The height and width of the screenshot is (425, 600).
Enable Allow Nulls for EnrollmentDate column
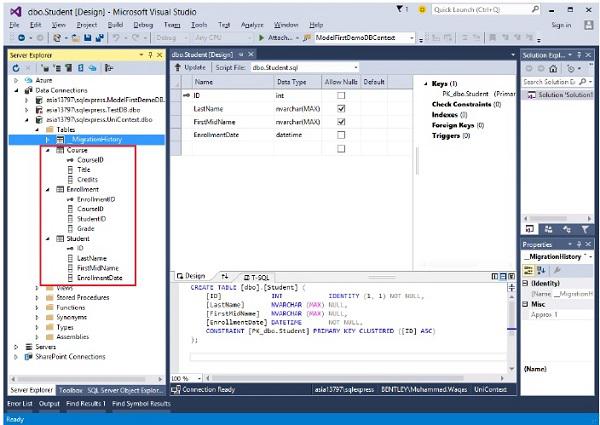click(x=341, y=135)
